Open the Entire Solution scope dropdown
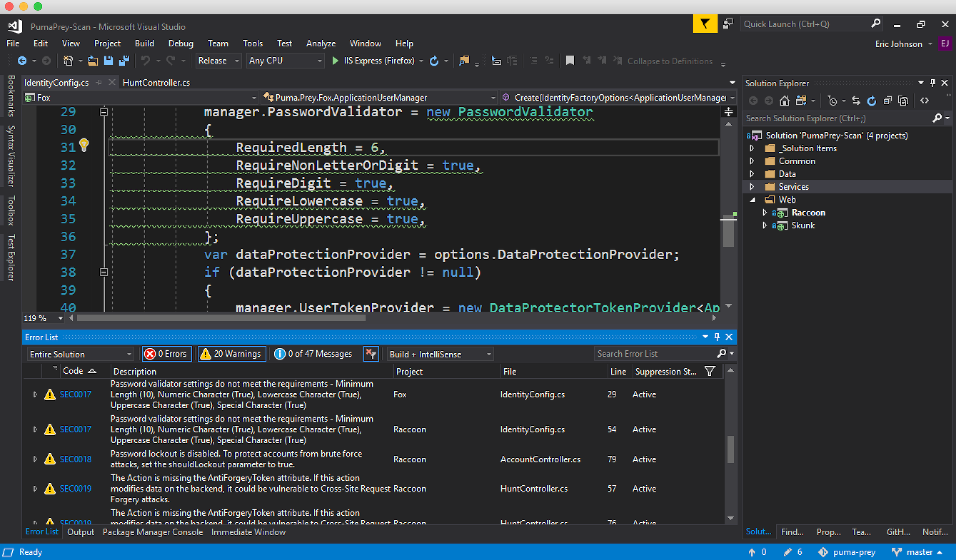956x560 pixels. (80, 354)
